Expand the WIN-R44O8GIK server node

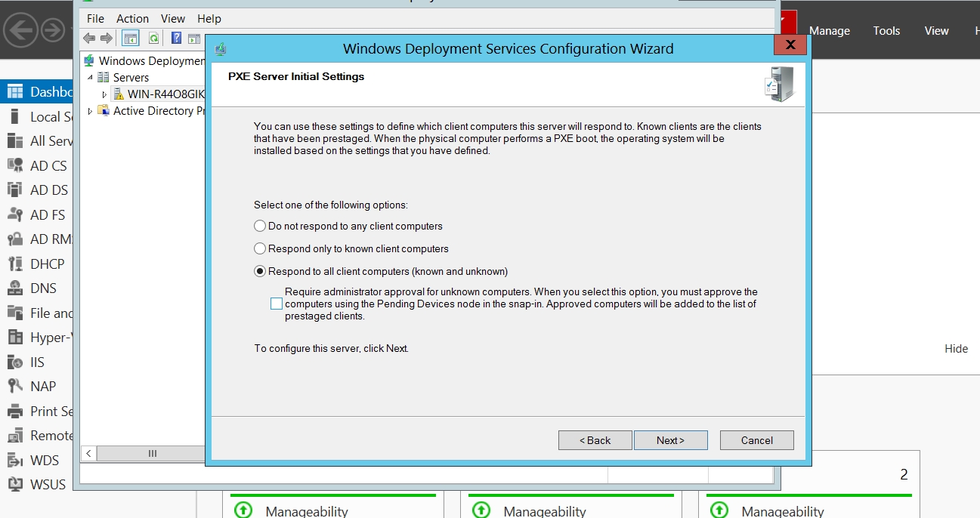pos(105,94)
